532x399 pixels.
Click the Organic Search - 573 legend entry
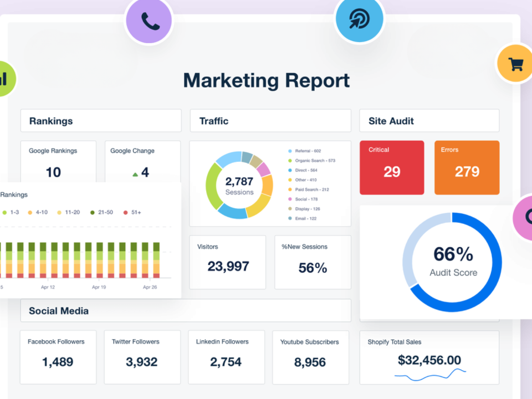coord(311,161)
